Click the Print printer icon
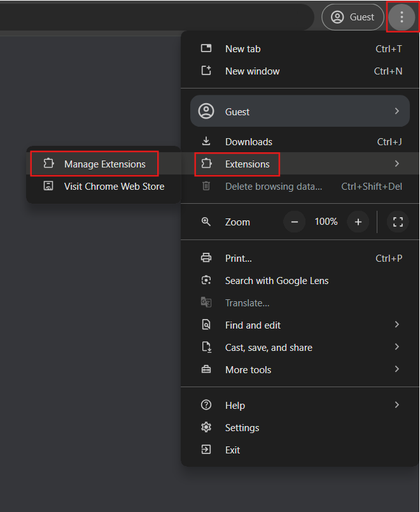The width and height of the screenshot is (420, 512). [x=206, y=259]
